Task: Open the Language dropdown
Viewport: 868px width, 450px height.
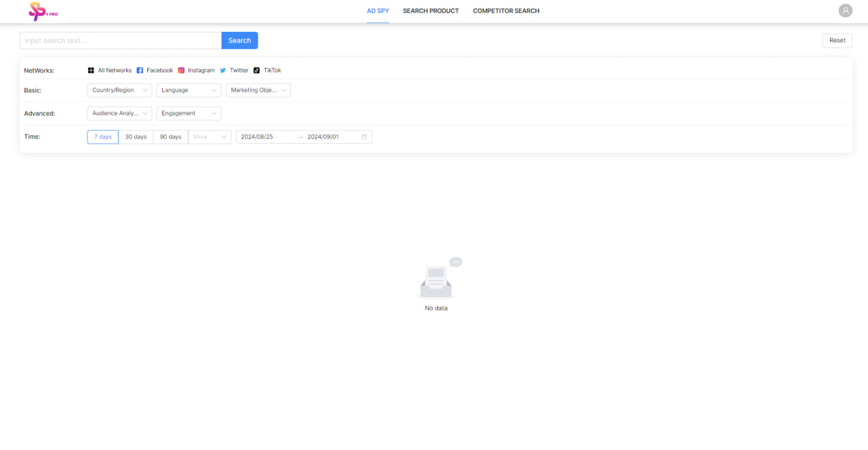Action: click(x=189, y=90)
